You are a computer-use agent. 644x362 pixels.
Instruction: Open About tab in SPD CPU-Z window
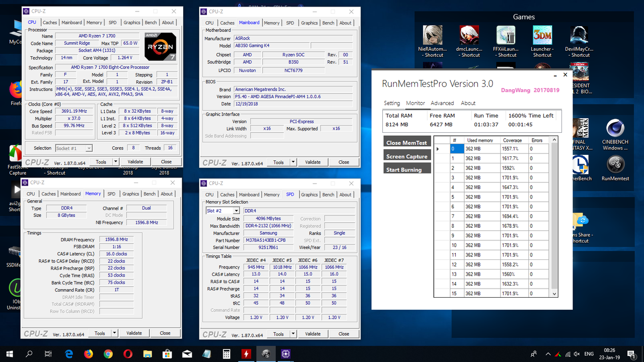345,195
